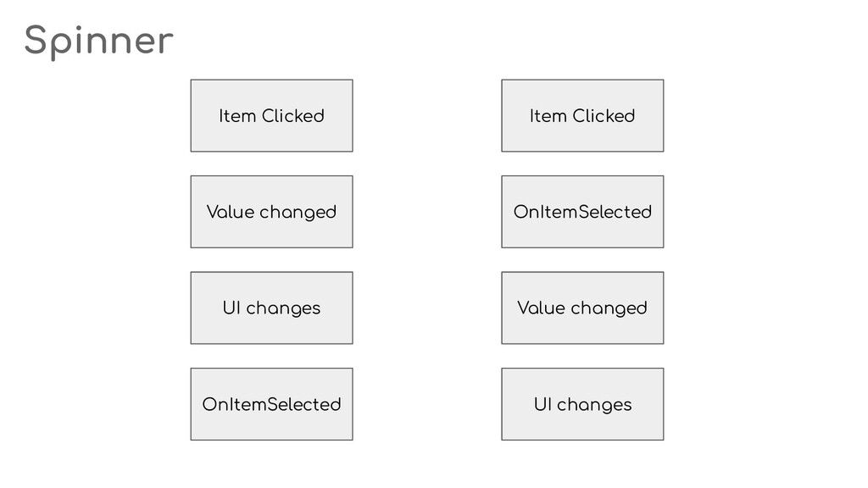Click the Item Clicked box in the left column
Image resolution: width=868 pixels, height=488 pixels.
[x=271, y=116]
